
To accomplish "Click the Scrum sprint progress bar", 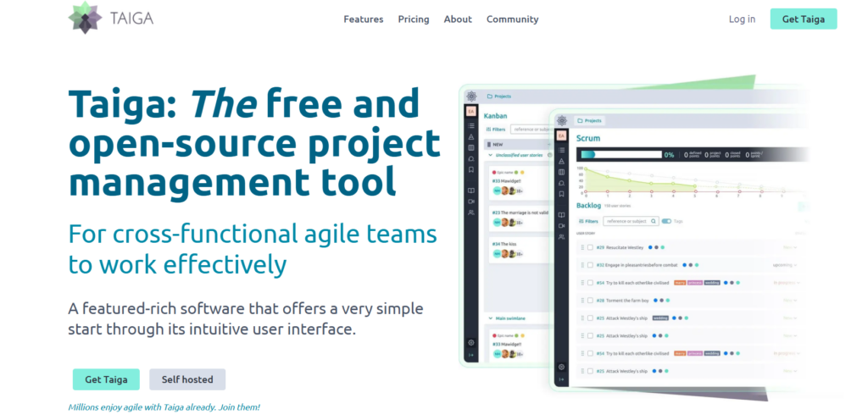I will click(621, 155).
